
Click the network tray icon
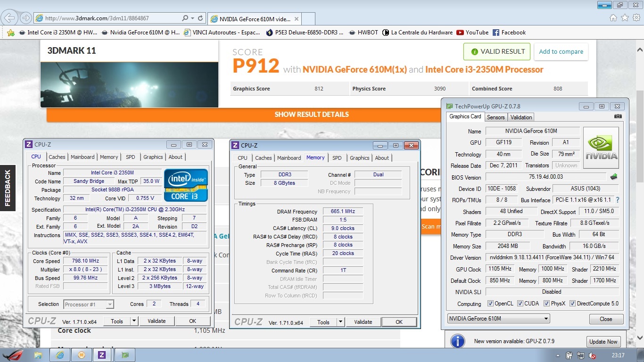580,355
